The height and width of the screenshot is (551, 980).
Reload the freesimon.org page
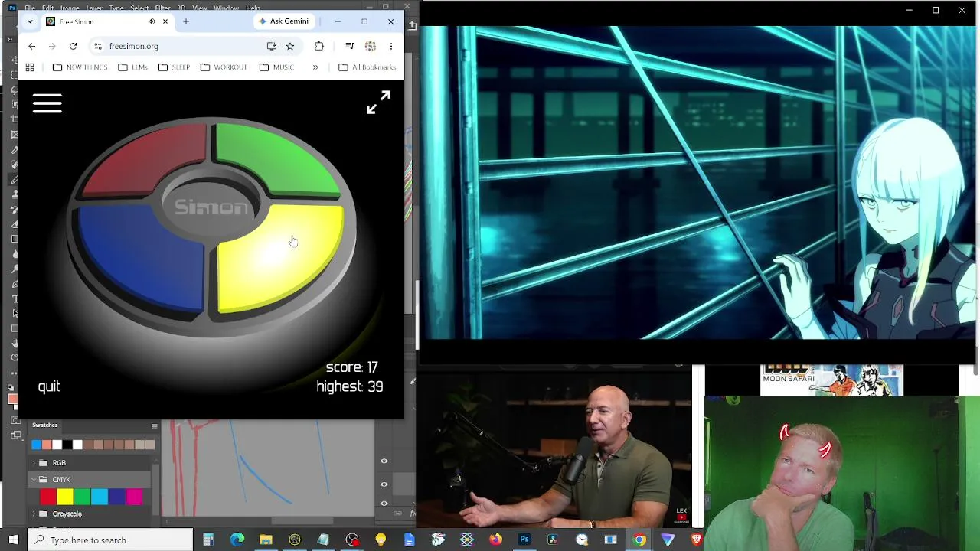coord(73,46)
